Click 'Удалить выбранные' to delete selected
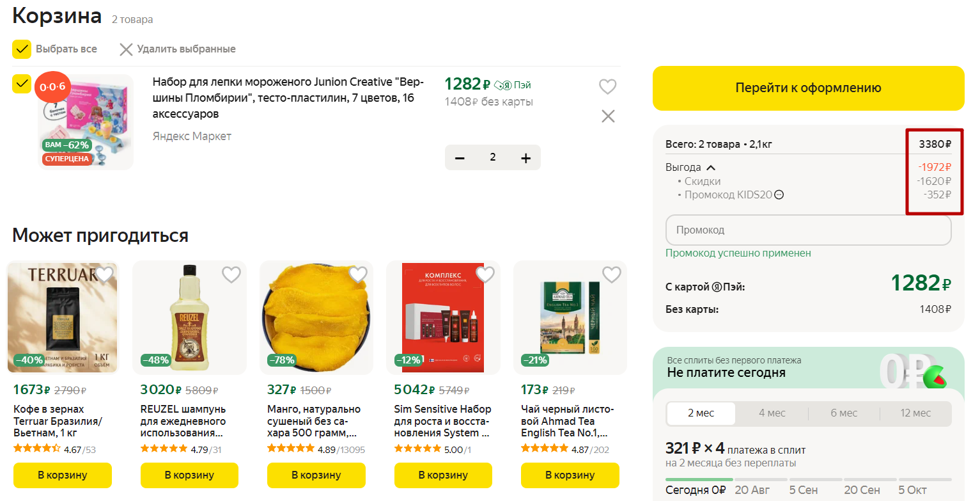 click(x=177, y=49)
